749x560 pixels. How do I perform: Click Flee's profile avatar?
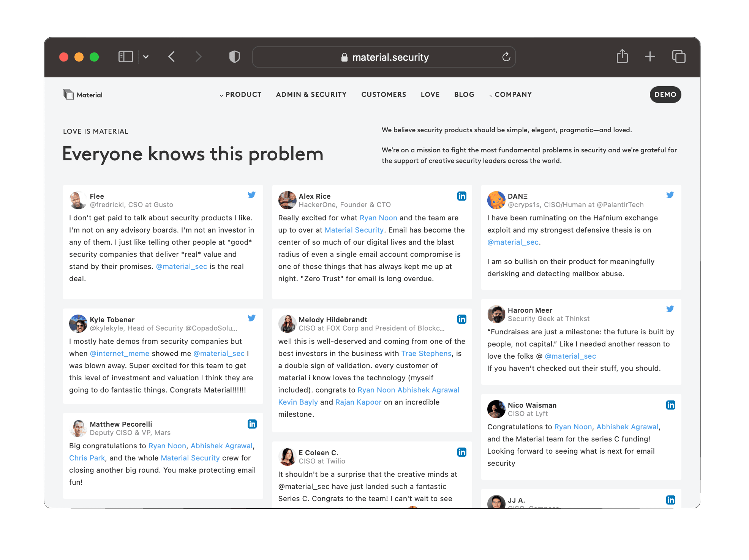tap(78, 200)
